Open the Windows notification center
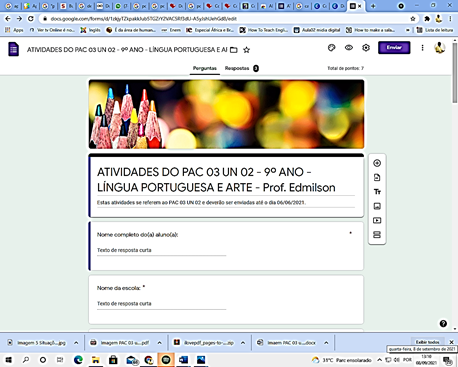Screen dimensions: 458x367 pos(447,360)
